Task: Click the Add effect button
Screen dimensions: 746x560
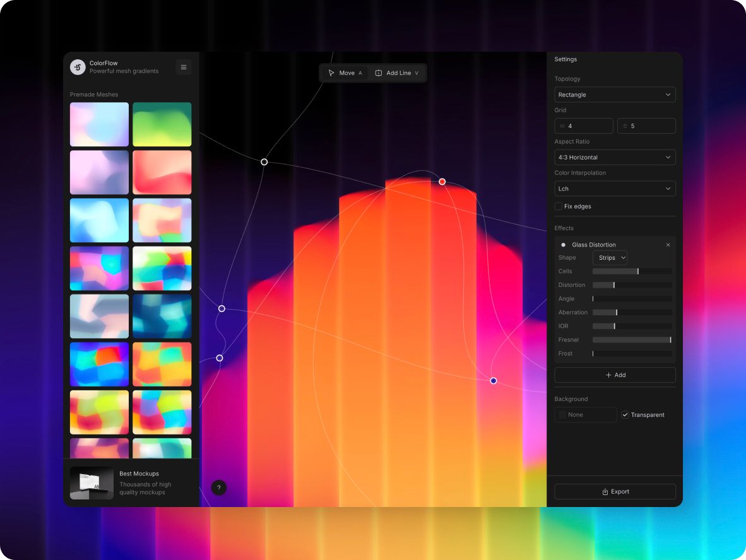Action: [615, 375]
